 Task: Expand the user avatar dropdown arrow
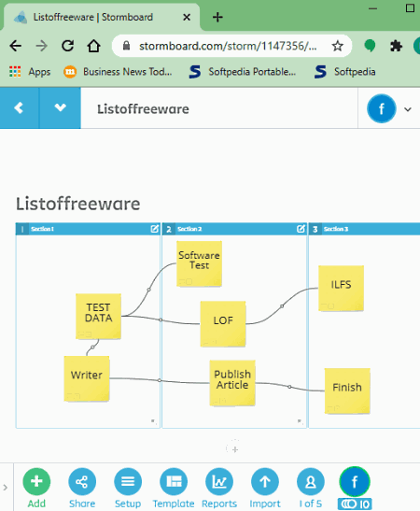tap(408, 109)
